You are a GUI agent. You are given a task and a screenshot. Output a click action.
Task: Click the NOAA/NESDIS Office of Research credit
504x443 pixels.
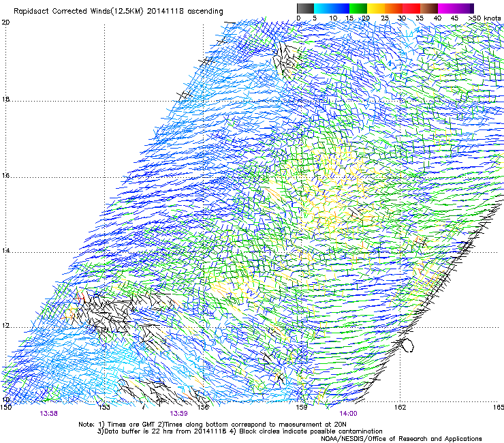pos(401,439)
